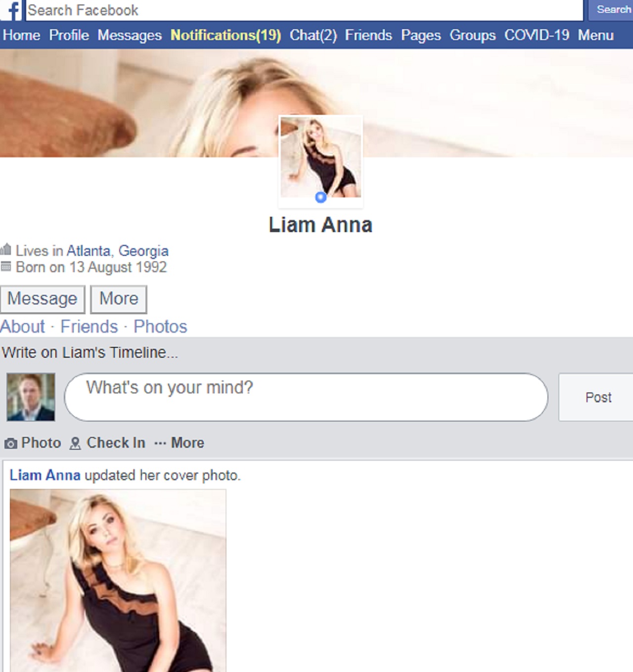This screenshot has width=633, height=672.
Task: Click the house icon next to Lives in
Action: coord(6,249)
